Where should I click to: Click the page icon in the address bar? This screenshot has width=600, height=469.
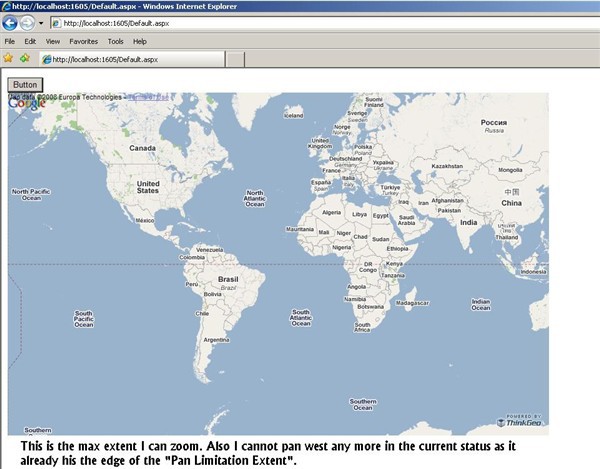click(x=56, y=23)
